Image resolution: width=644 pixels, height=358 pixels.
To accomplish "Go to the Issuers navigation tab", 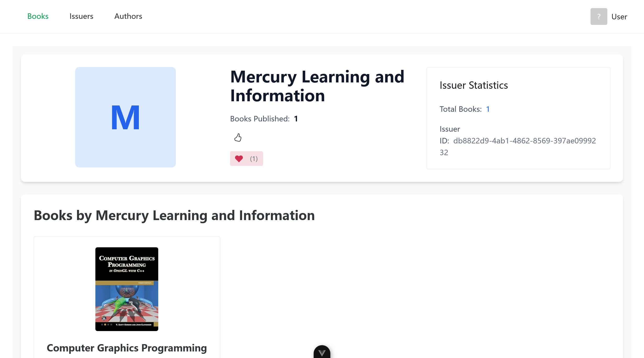I will [81, 16].
